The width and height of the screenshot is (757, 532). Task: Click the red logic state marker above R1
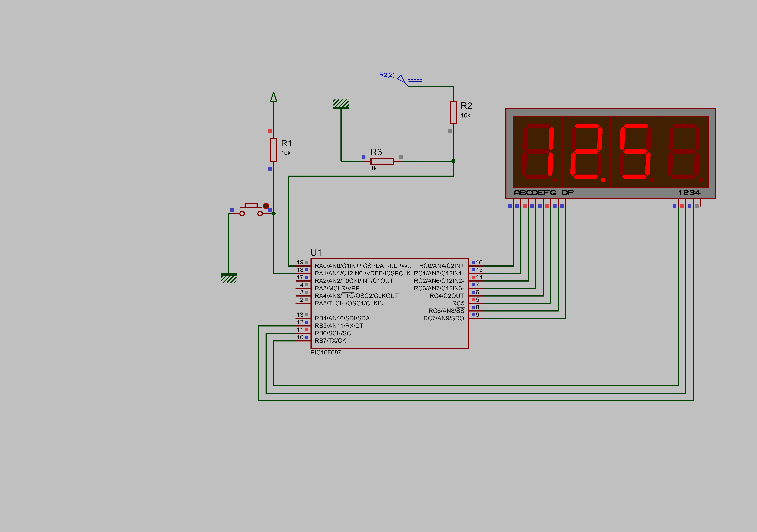[270, 131]
